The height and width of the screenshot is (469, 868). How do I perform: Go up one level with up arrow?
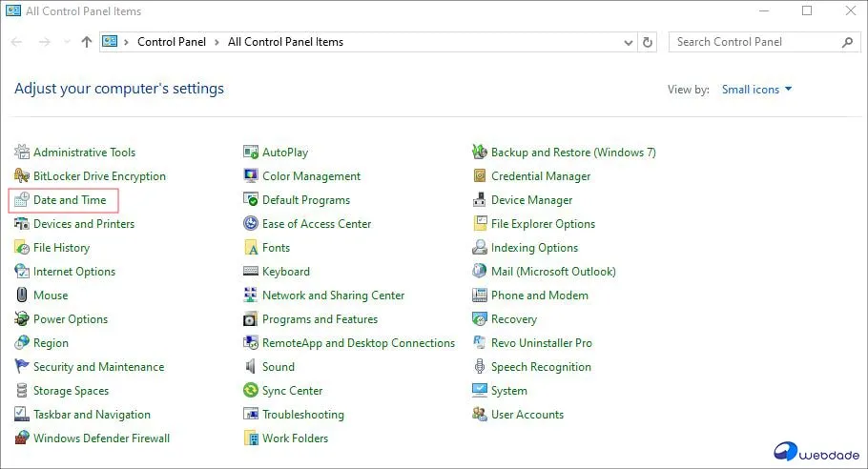[x=87, y=42]
